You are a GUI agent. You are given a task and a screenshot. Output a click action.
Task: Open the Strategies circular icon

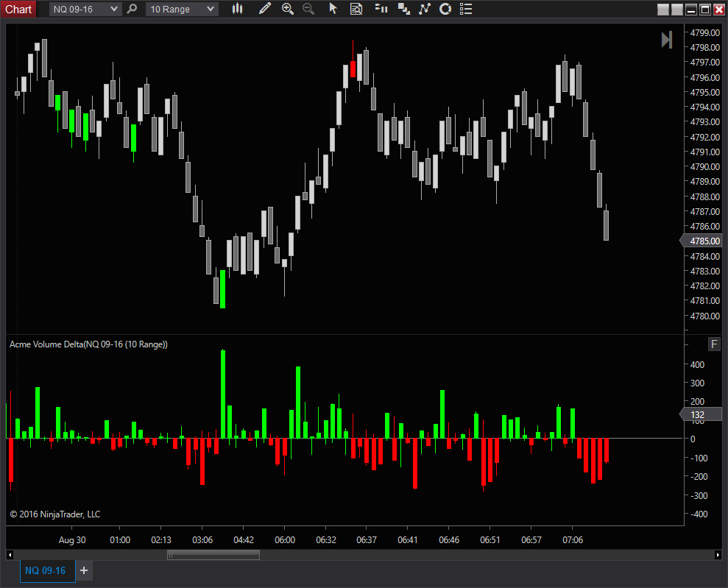coord(445,9)
